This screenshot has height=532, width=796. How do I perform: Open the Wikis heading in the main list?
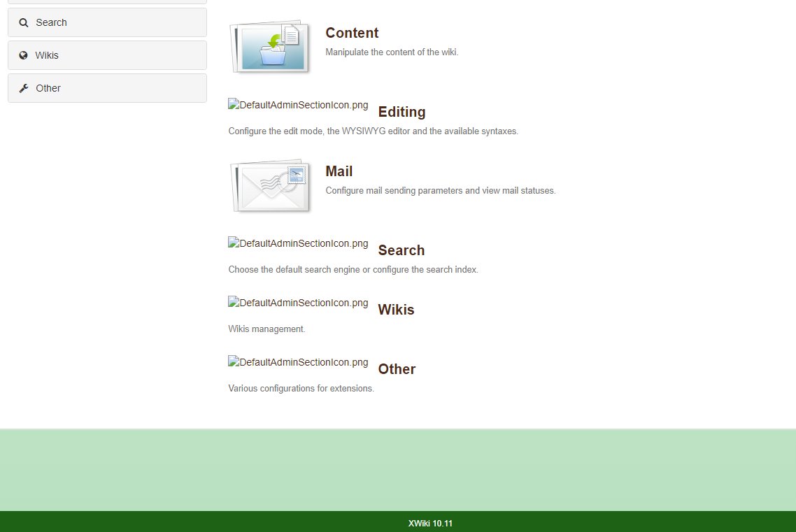click(396, 310)
